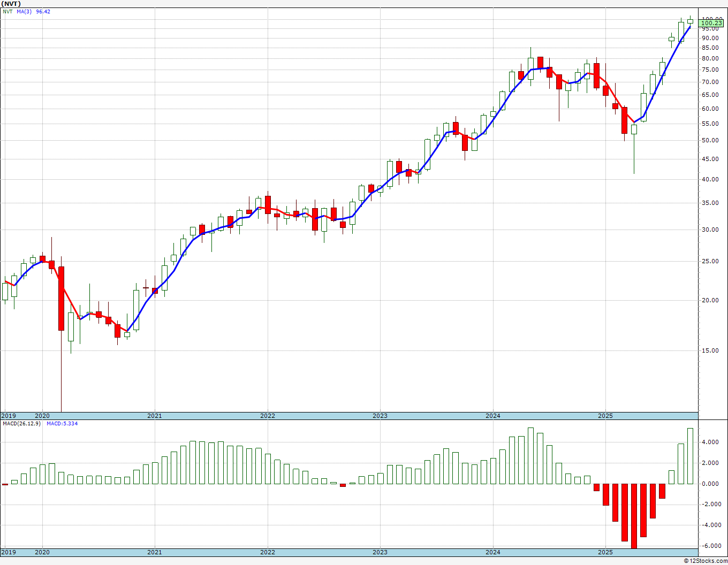
Task: Click 2021 on the MACD panel time axis
Action: click(x=155, y=552)
